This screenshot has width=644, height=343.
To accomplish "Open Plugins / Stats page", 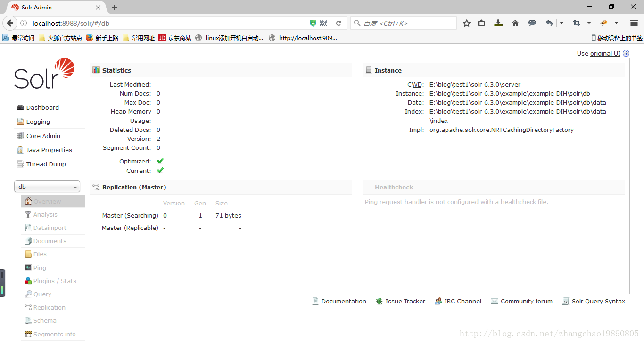I will [54, 281].
